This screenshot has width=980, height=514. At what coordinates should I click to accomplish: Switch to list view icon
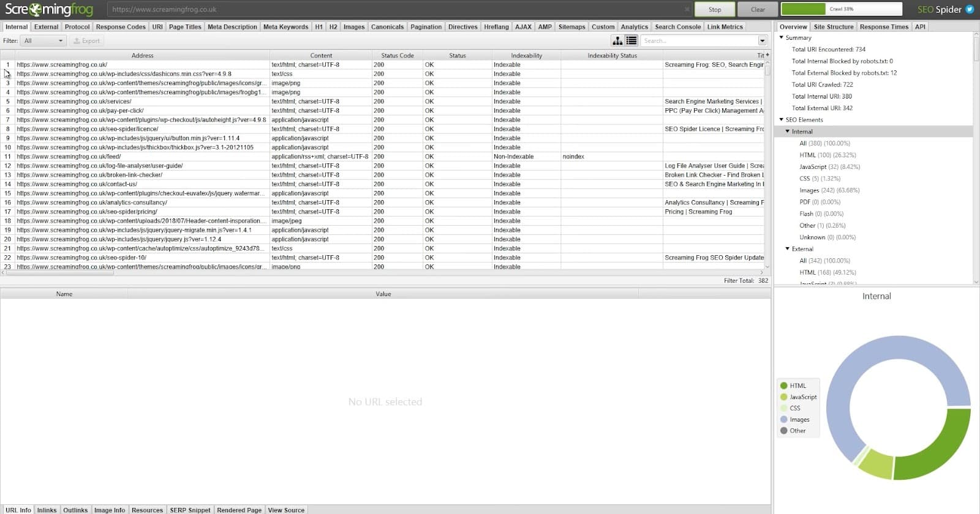(631, 40)
